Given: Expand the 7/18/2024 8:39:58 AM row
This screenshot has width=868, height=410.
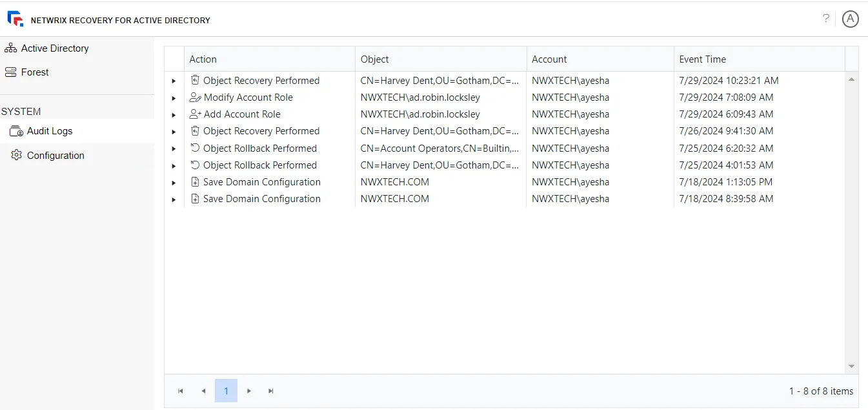Looking at the screenshot, I should (174, 200).
